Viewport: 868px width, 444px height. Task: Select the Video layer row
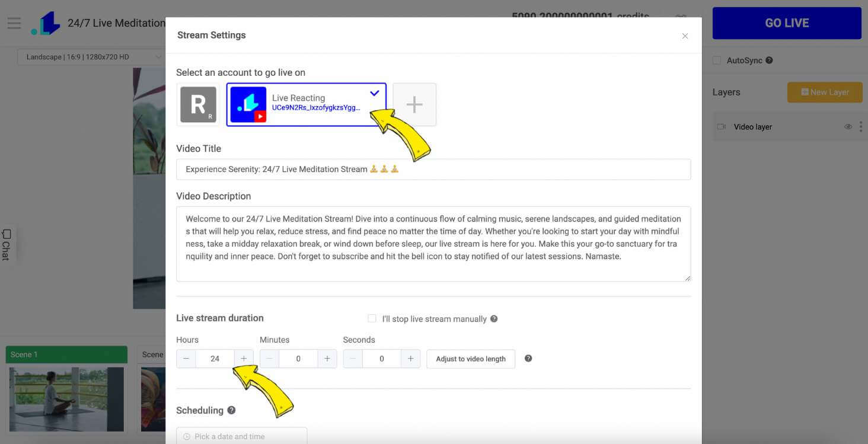click(787, 127)
